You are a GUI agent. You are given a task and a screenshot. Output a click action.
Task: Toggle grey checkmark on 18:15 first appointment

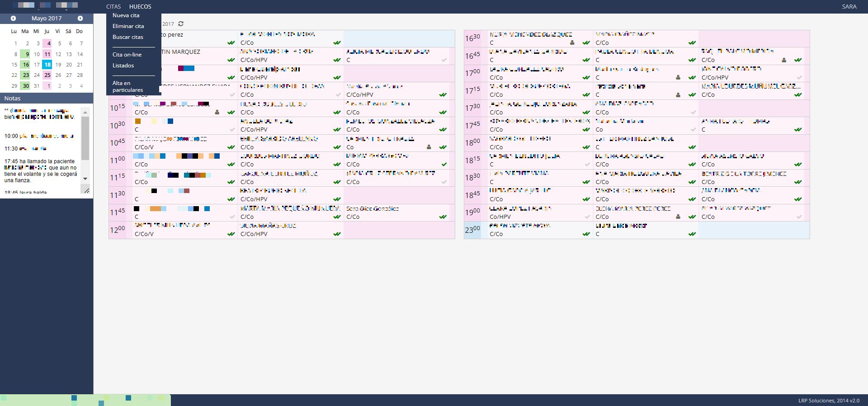586,165
